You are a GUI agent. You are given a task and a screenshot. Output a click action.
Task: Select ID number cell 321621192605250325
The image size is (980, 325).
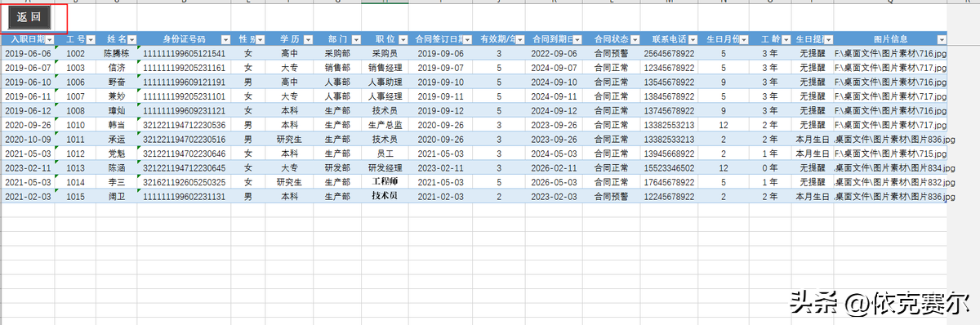185,182
